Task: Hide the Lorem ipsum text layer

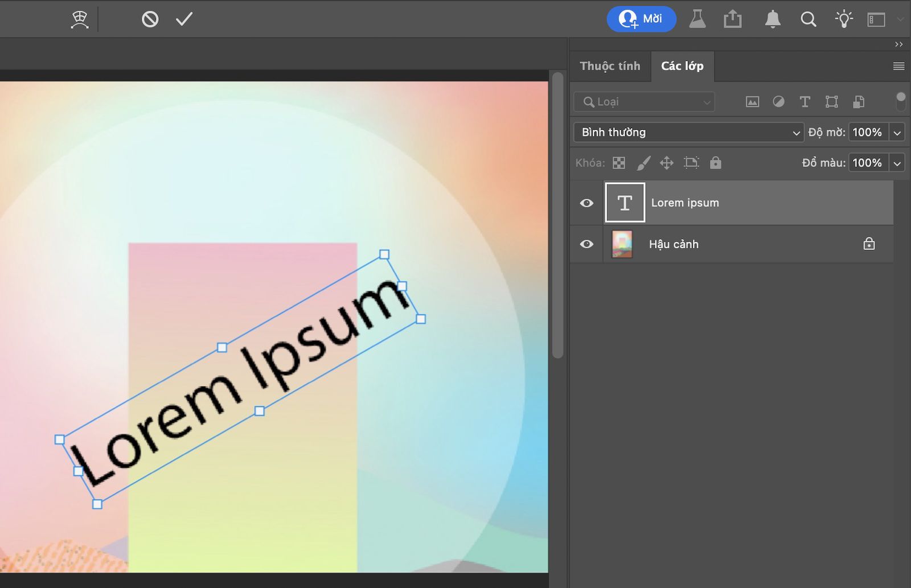Action: 586,203
